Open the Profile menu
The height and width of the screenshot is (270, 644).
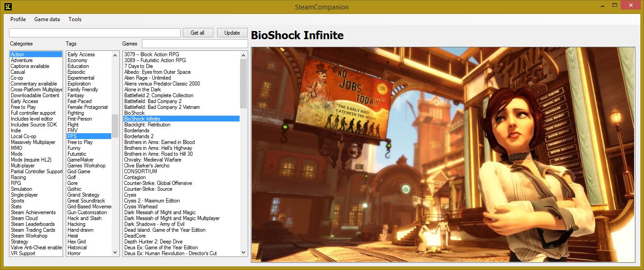[x=18, y=19]
